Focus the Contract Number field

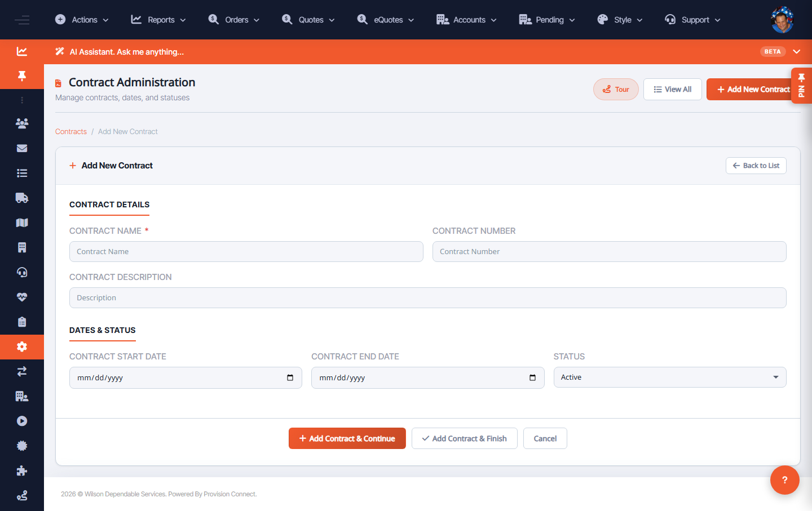click(610, 252)
